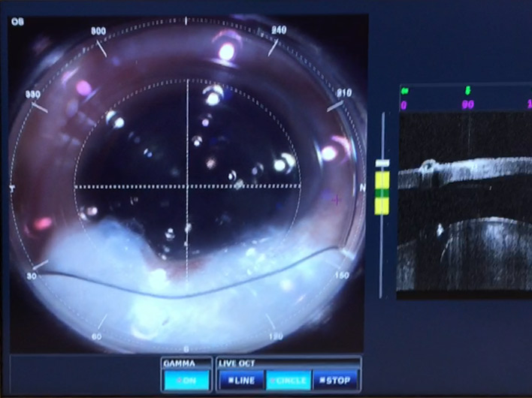Click the small magenta cross marker near N
This screenshot has height=398, width=532.
337,200
